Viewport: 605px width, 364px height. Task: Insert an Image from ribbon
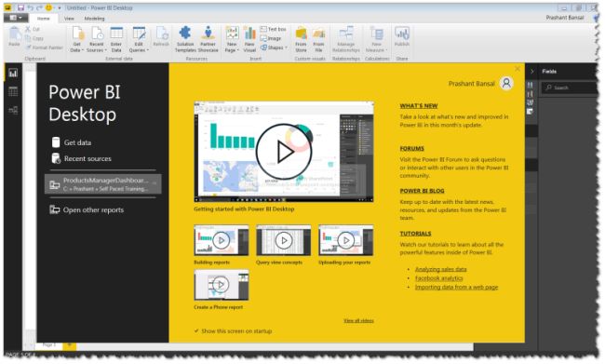pos(271,38)
